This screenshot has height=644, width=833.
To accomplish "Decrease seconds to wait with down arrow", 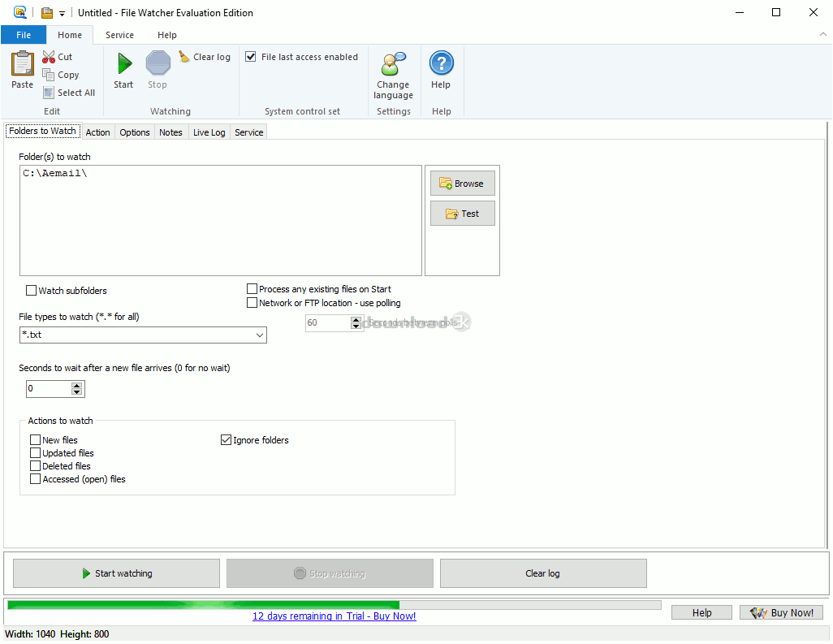I will pyautogui.click(x=77, y=392).
